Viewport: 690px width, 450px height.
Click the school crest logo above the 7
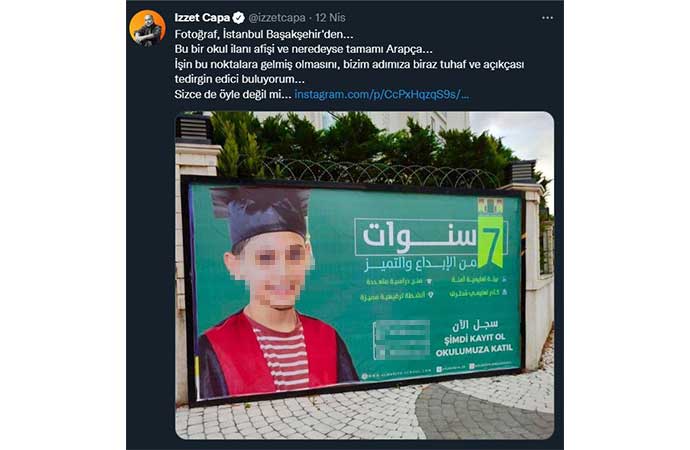[x=490, y=205]
